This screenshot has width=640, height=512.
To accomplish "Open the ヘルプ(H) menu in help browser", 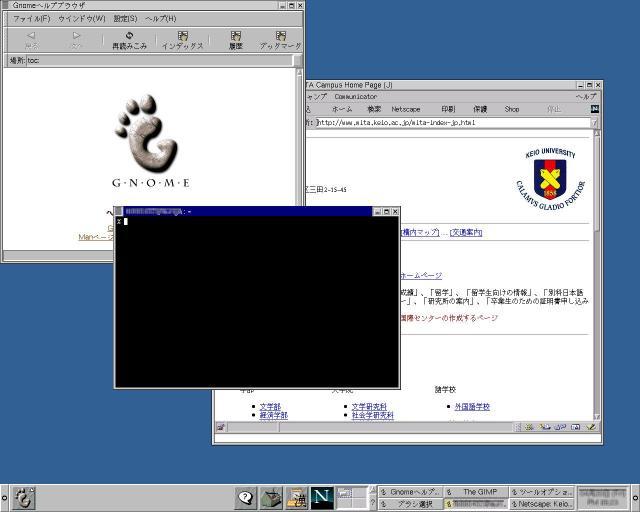I will point(160,18).
